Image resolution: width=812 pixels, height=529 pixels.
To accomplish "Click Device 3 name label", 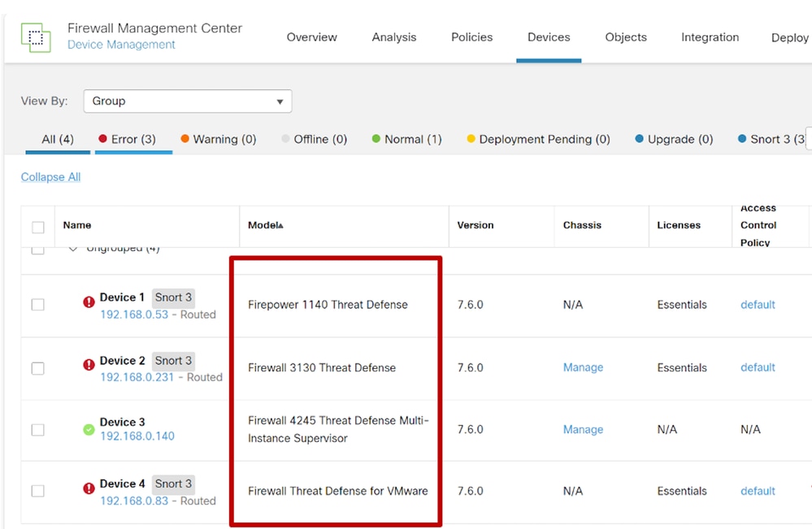I will coord(122,423).
